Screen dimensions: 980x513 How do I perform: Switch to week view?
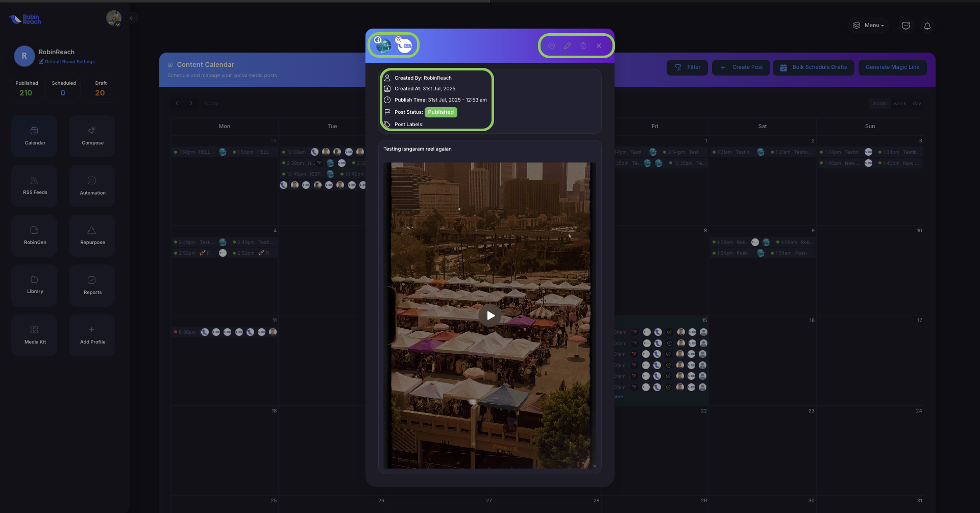point(900,104)
